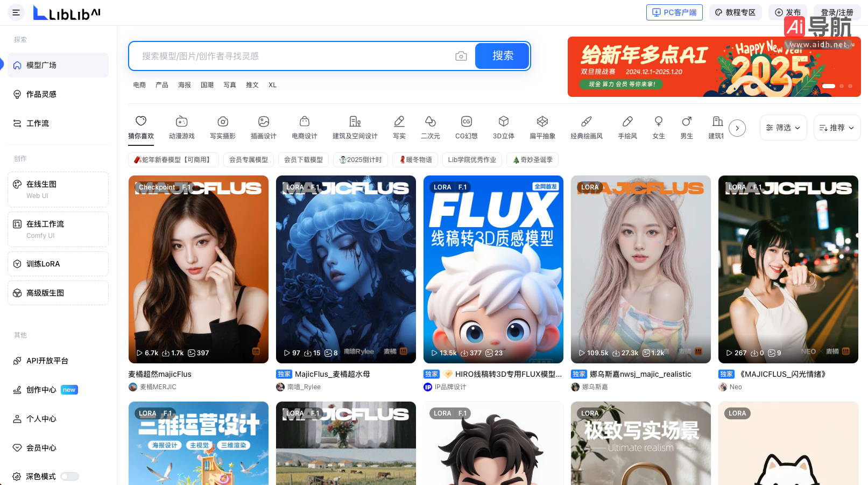Image resolution: width=868 pixels, height=485 pixels.
Task: Select the 3D立体 cube category icon
Action: tap(503, 122)
